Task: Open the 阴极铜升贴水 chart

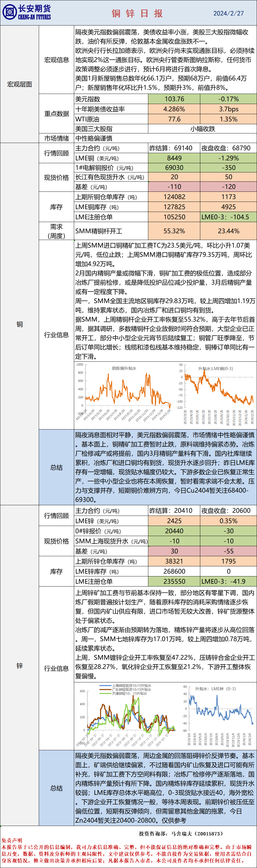Action: pos(123,393)
